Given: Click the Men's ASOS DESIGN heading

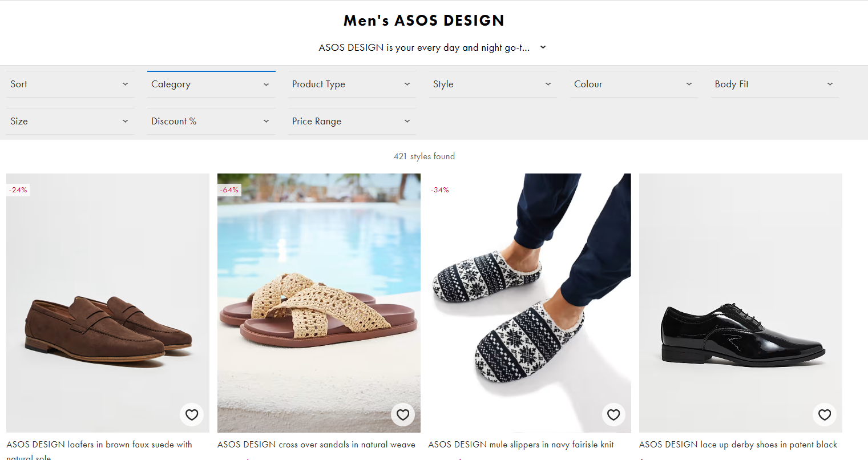Looking at the screenshot, I should coord(424,21).
